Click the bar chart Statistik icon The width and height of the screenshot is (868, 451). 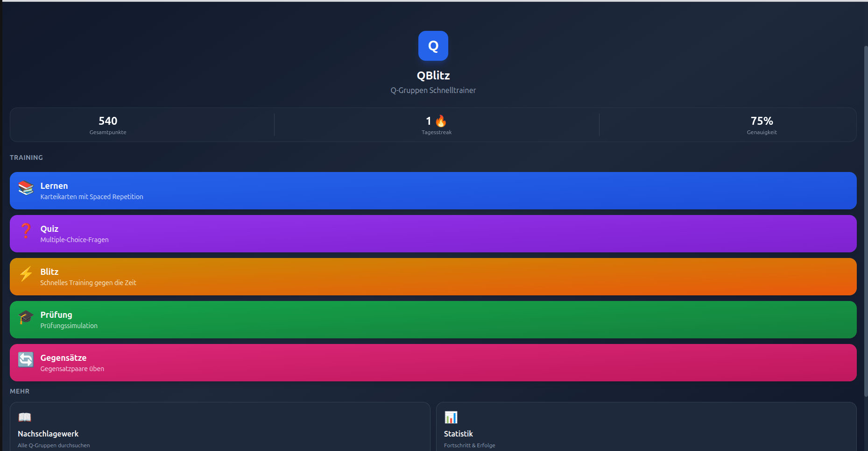451,417
